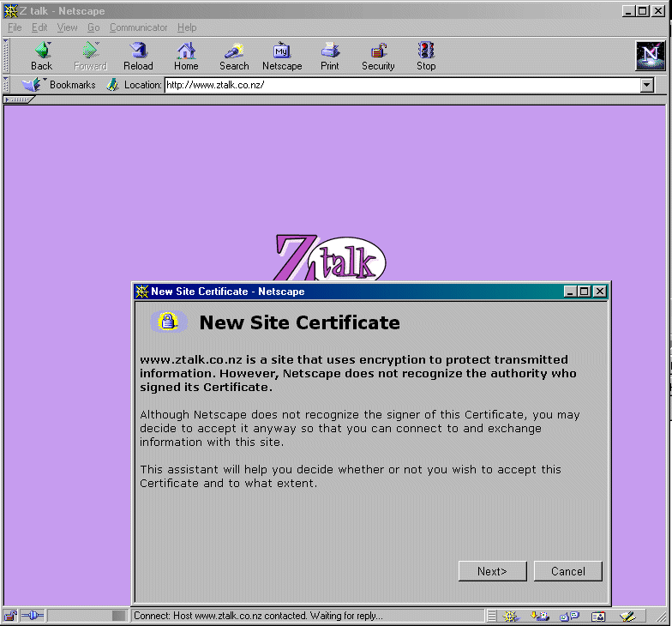Image resolution: width=672 pixels, height=626 pixels.
Task: Click Next> in the certificate dialog
Action: click(x=492, y=571)
